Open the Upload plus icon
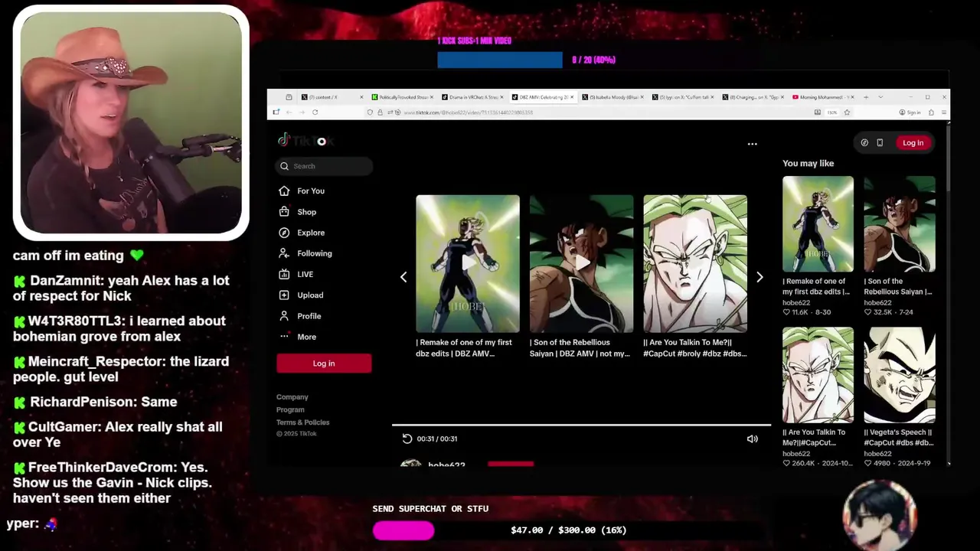Image resolution: width=980 pixels, height=551 pixels. click(x=284, y=295)
